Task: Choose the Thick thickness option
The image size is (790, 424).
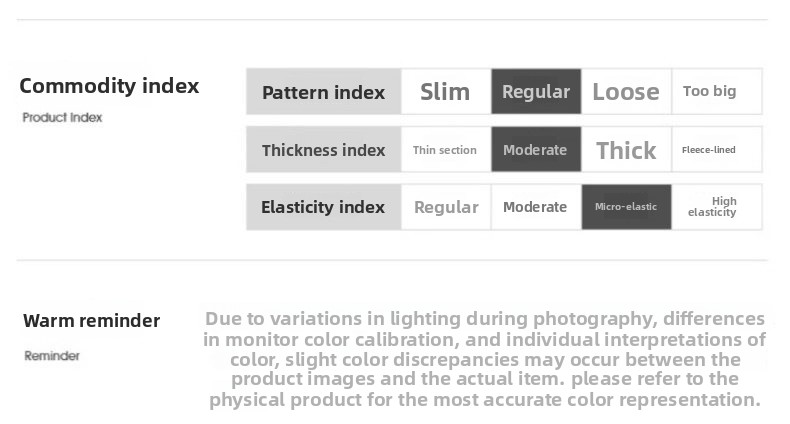Action: 626,150
